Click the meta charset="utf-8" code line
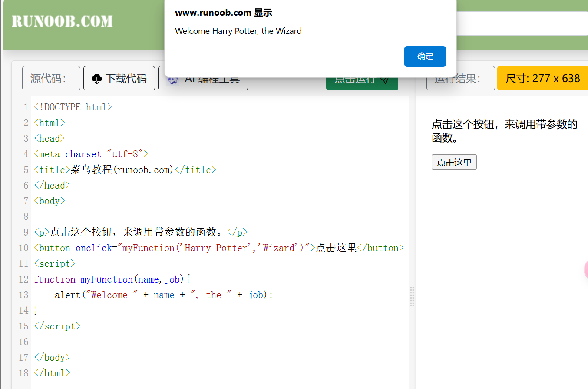This screenshot has width=588, height=389. click(x=91, y=154)
